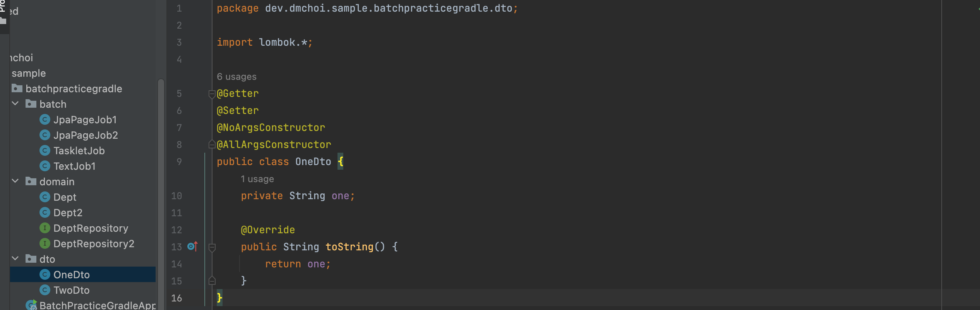Image resolution: width=980 pixels, height=310 pixels.
Task: Click the override gutter icon beside toString
Action: [192, 246]
